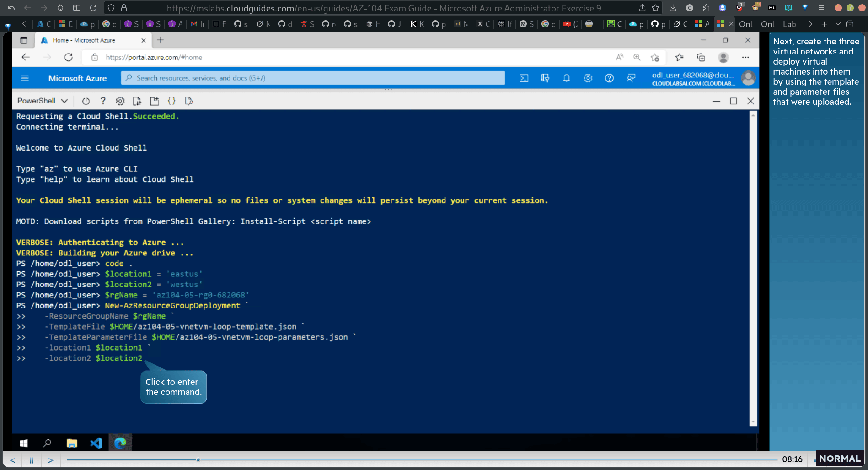Open Edge collections icon
This screenshot has height=470, width=868.
coord(701,57)
